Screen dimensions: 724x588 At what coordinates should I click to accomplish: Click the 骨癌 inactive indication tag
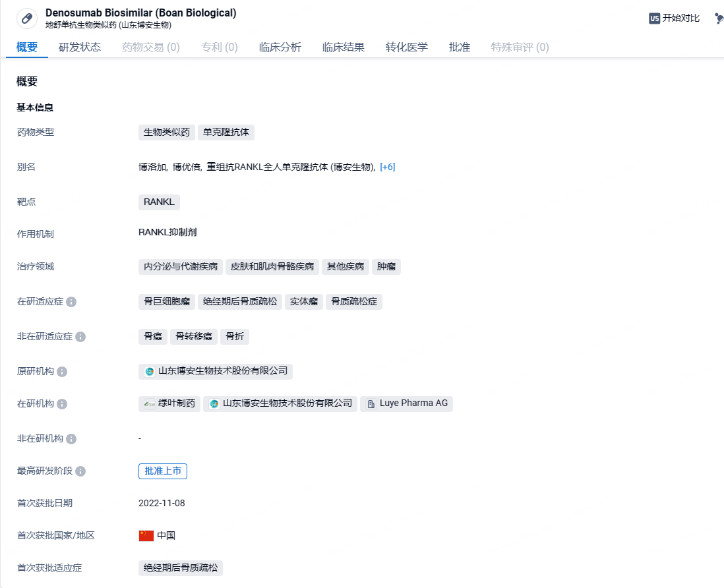coord(153,337)
